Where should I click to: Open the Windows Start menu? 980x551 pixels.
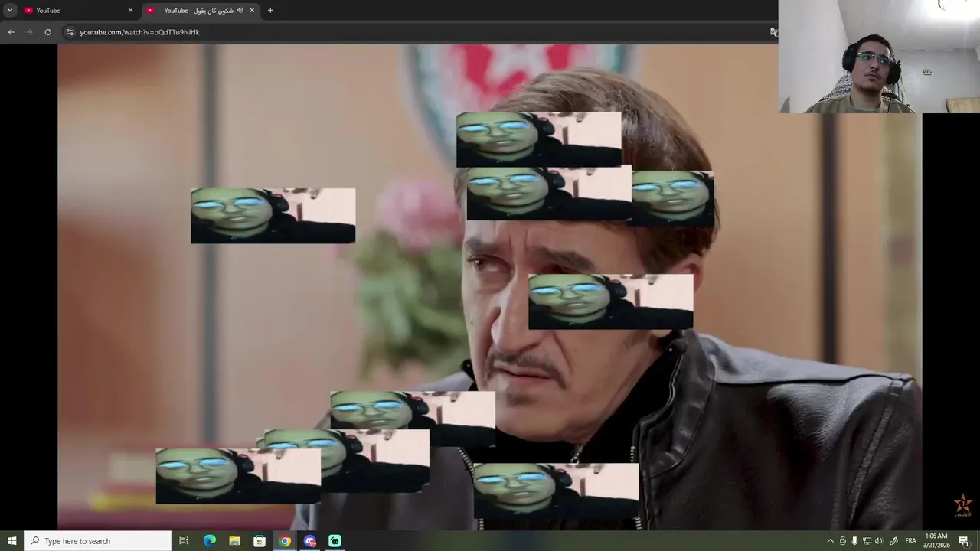click(12, 541)
